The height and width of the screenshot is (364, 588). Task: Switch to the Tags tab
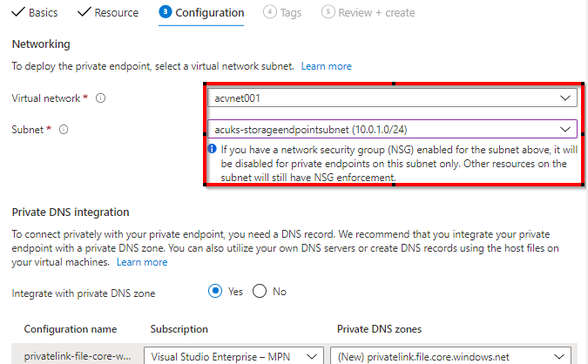point(287,13)
